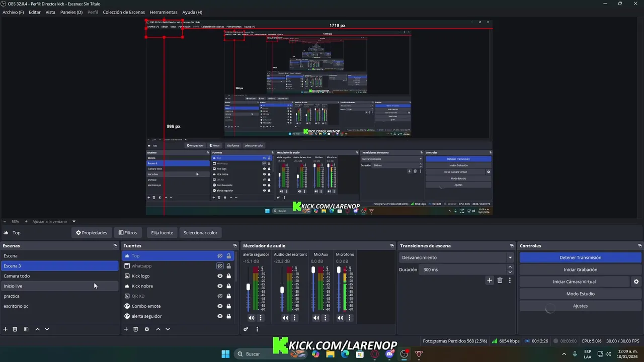Viewport: 644px width, 362px height.
Task: Move the scene up with the Escenas arrow
Action: (x=37, y=329)
